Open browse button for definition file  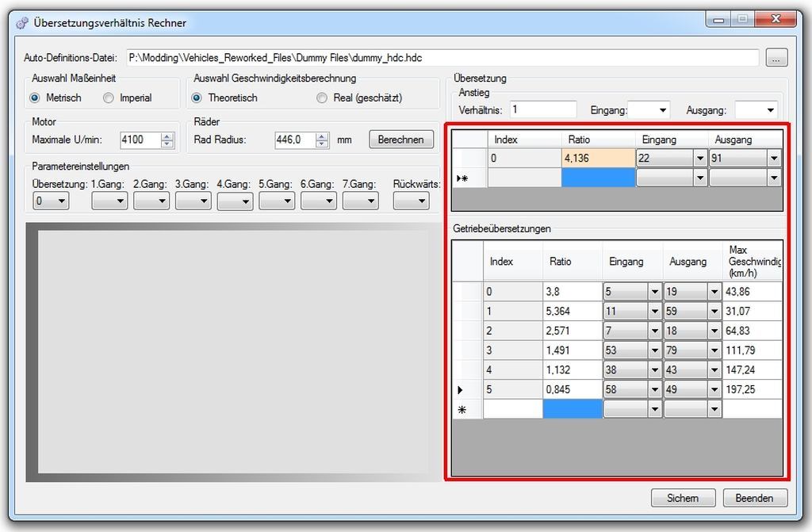tap(776, 58)
